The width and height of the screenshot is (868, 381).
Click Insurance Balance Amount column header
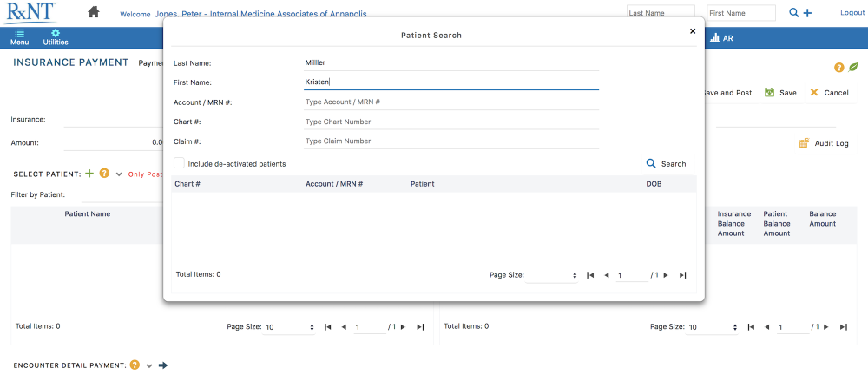(734, 224)
